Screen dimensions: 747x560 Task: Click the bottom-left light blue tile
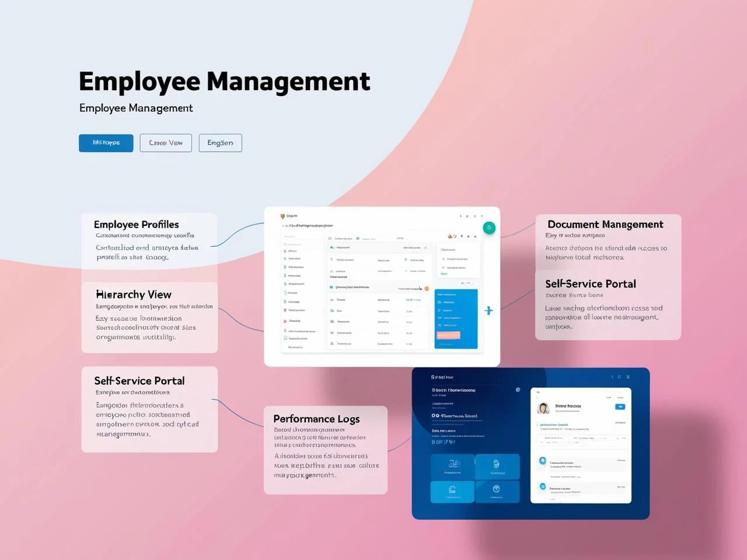(x=453, y=491)
